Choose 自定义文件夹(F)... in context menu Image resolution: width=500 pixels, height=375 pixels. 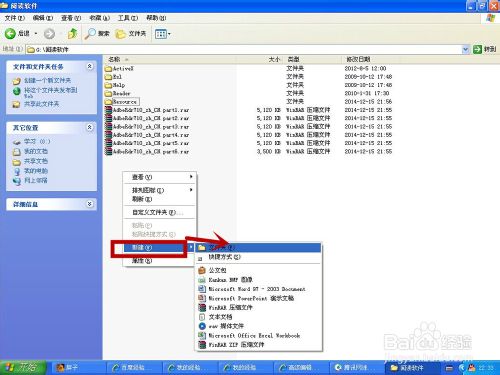point(159,212)
